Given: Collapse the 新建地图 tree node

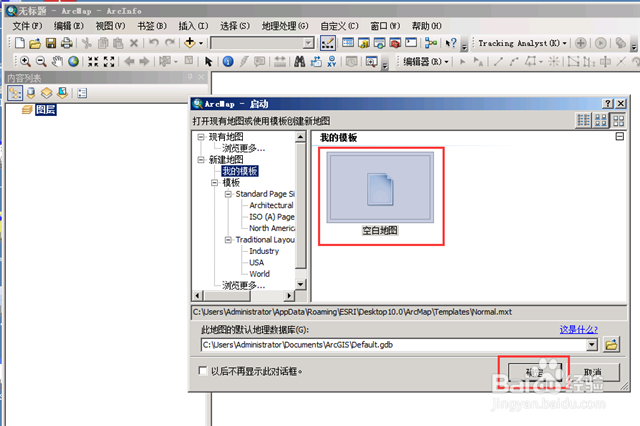Looking at the screenshot, I should tap(201, 160).
